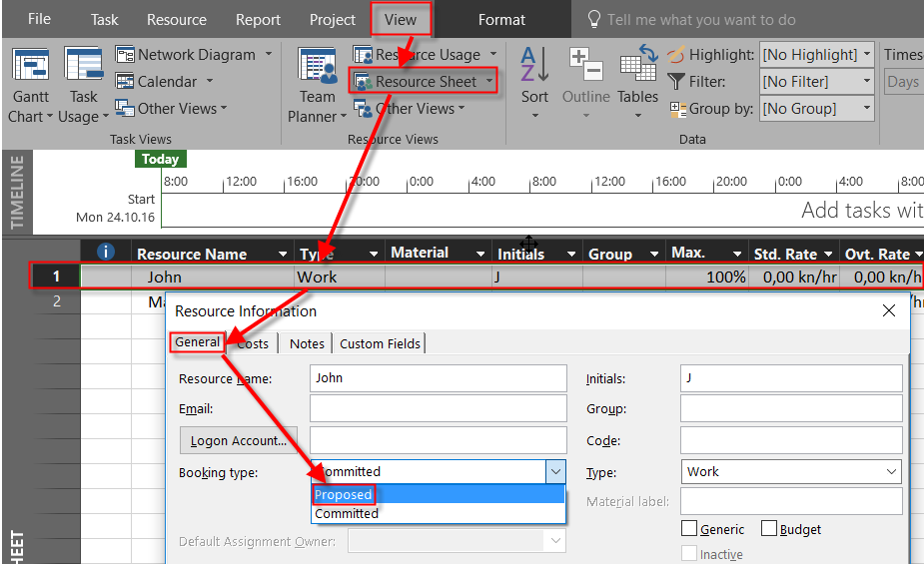Select the Network Diagram view
The image size is (924, 564).
coord(196,55)
